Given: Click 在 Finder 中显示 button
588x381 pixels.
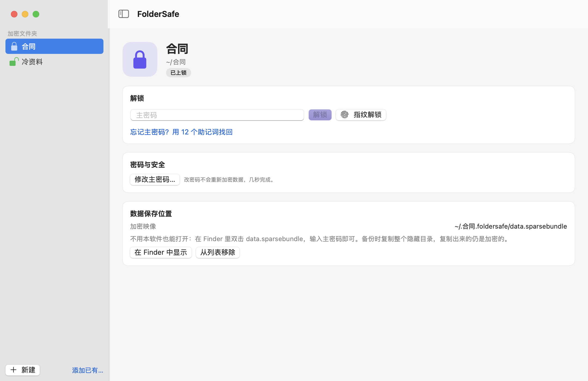Looking at the screenshot, I should pyautogui.click(x=161, y=253).
